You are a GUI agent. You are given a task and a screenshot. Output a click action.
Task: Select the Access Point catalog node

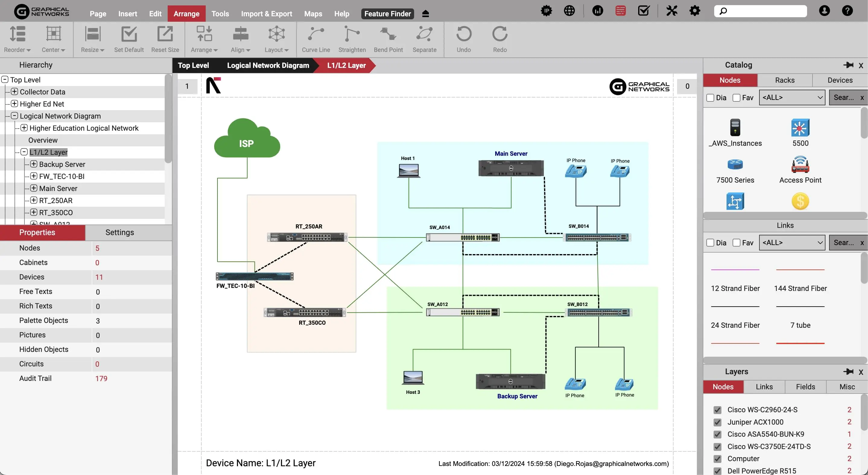(800, 170)
